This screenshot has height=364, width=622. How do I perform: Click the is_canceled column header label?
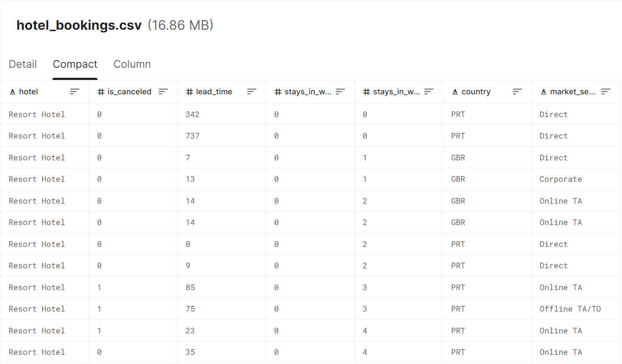coord(129,92)
